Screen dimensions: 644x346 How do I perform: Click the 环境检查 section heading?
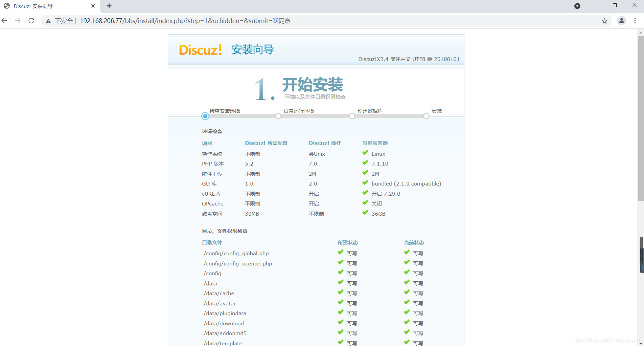(212, 131)
